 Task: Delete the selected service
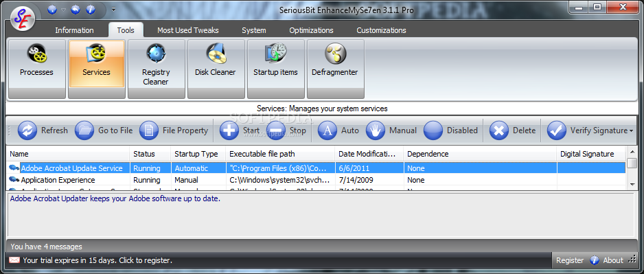513,130
